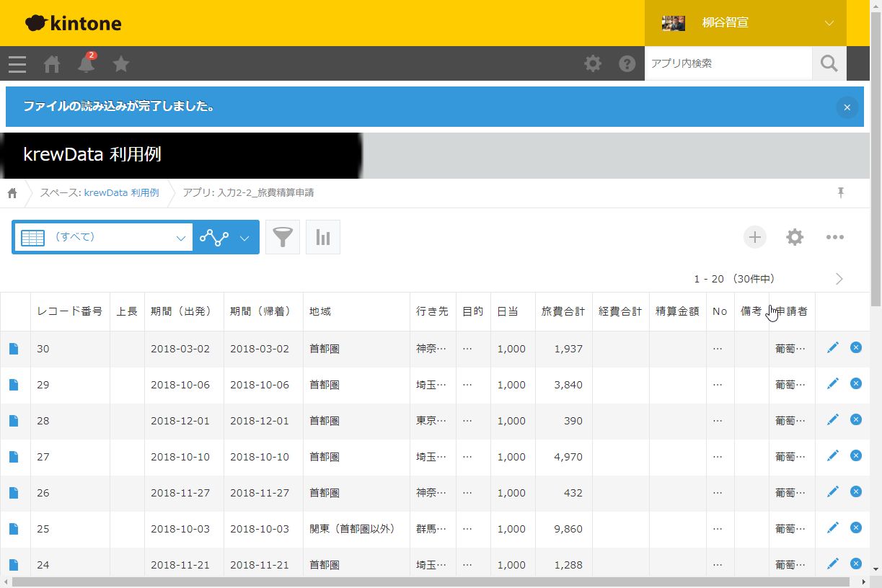Image resolution: width=882 pixels, height=588 pixels.
Task: Click the 上長 column header
Action: (127, 311)
